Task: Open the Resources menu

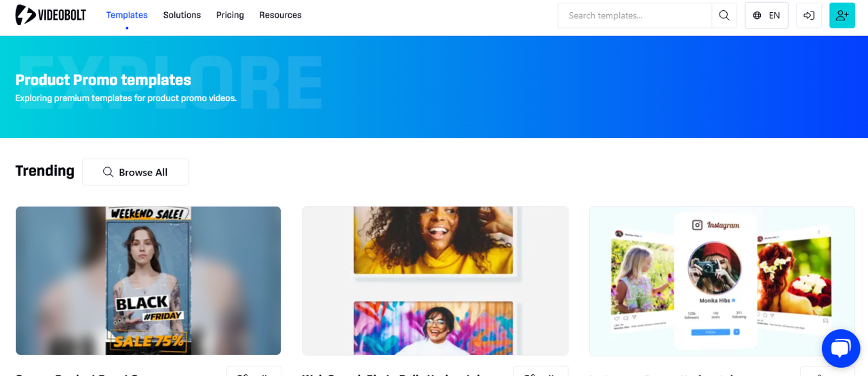Action: [x=280, y=15]
